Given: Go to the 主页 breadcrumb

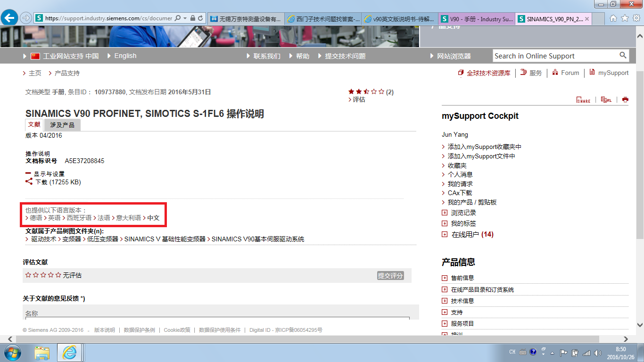Looking at the screenshot, I should (35, 73).
